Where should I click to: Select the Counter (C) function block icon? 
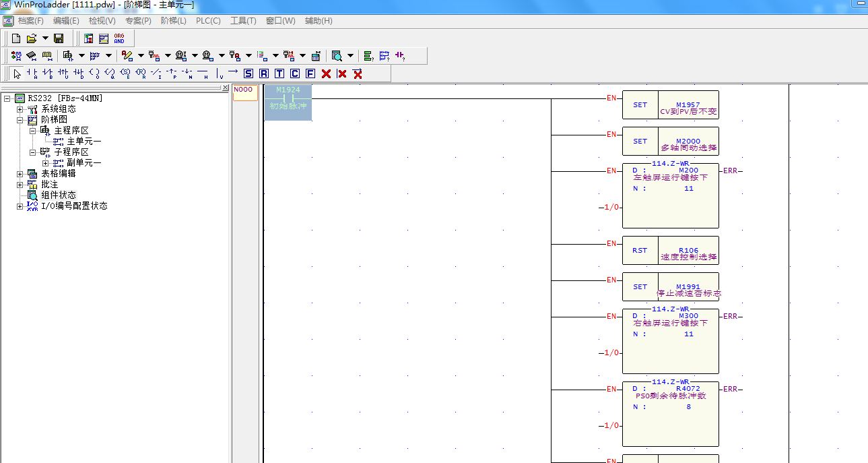pyautogui.click(x=295, y=73)
